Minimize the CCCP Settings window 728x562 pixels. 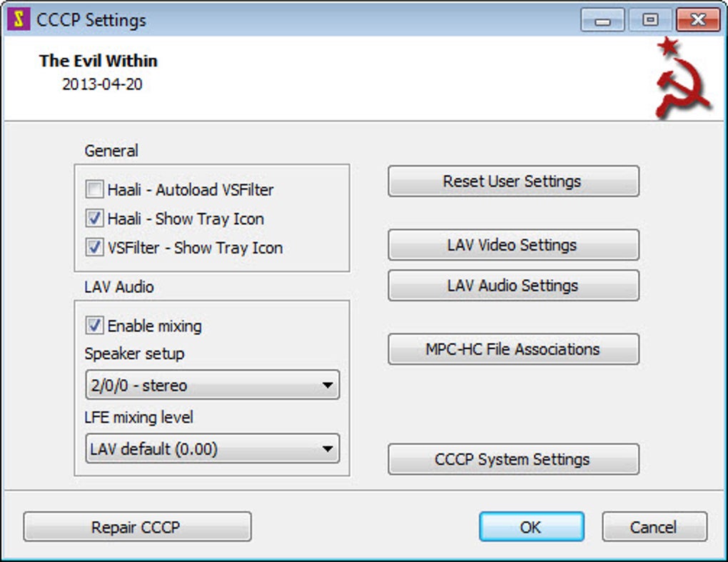tap(602, 20)
